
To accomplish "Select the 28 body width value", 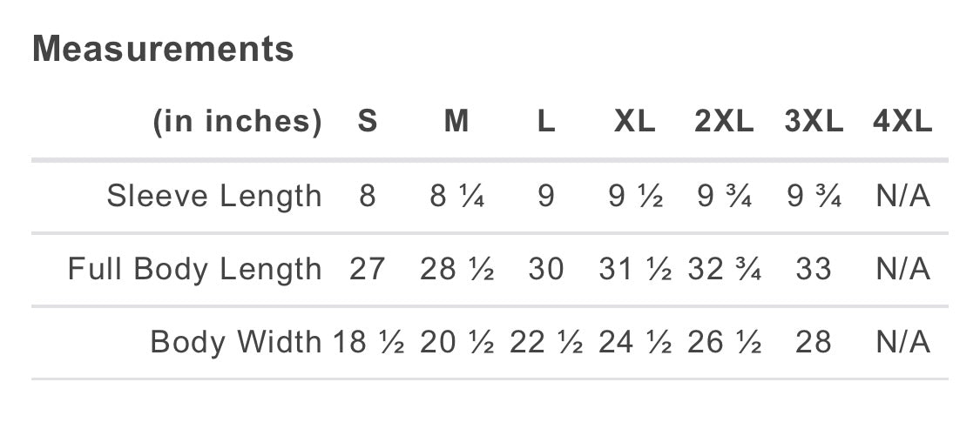I will 814,343.
